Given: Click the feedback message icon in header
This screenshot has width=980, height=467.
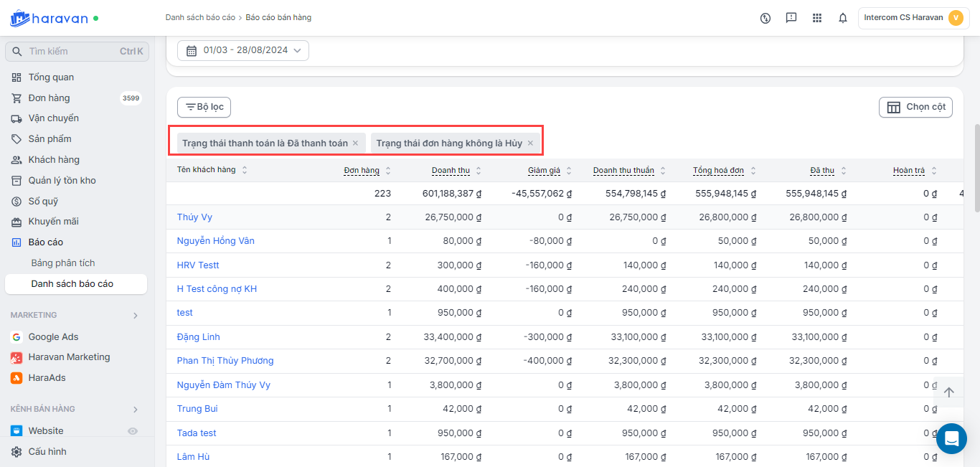Looking at the screenshot, I should pyautogui.click(x=791, y=18).
